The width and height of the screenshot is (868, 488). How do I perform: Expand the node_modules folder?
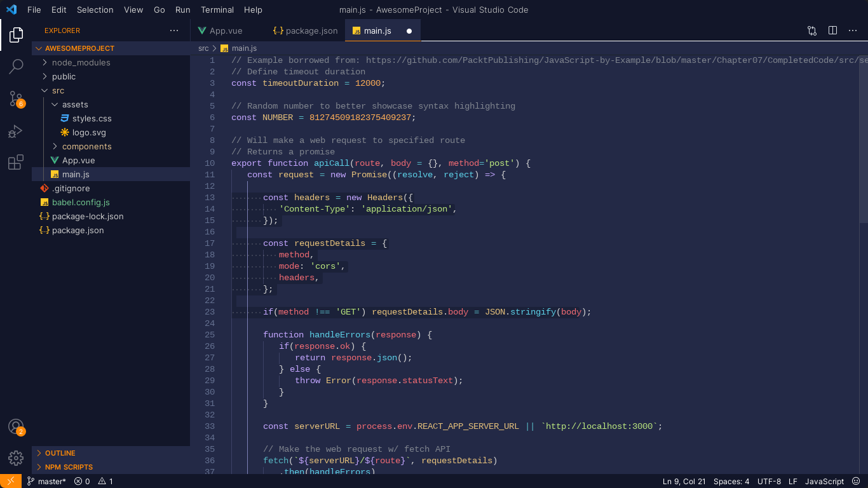tap(111, 62)
